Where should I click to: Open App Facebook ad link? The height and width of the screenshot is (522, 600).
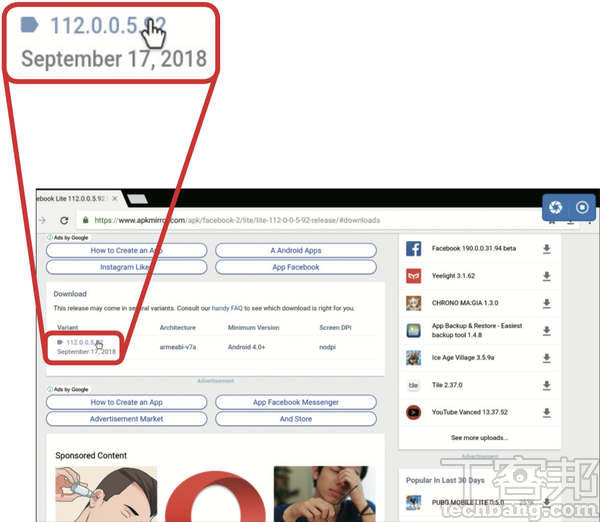coord(296,267)
